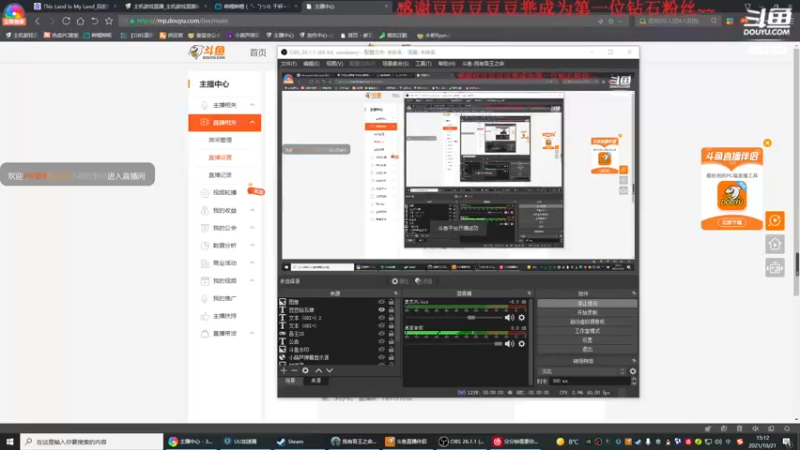Open desktop audio settings gear
The image size is (800, 450).
[x=521, y=344]
